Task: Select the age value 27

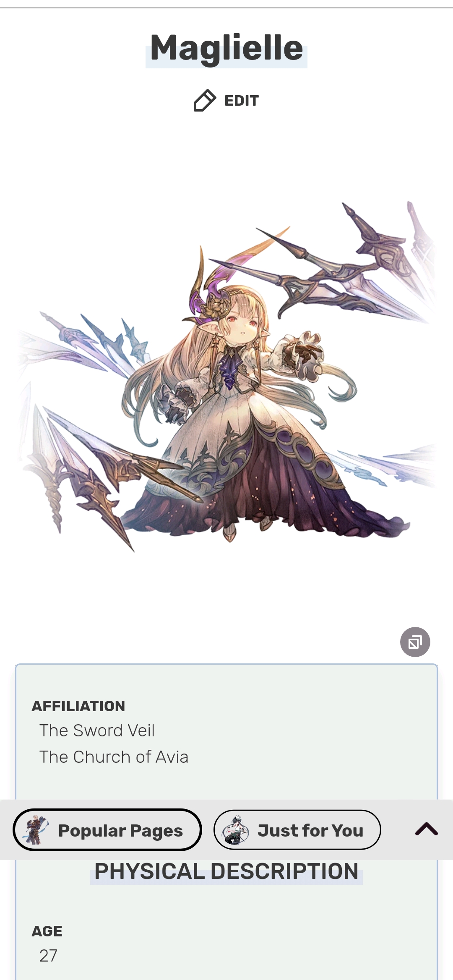Action: 48,956
